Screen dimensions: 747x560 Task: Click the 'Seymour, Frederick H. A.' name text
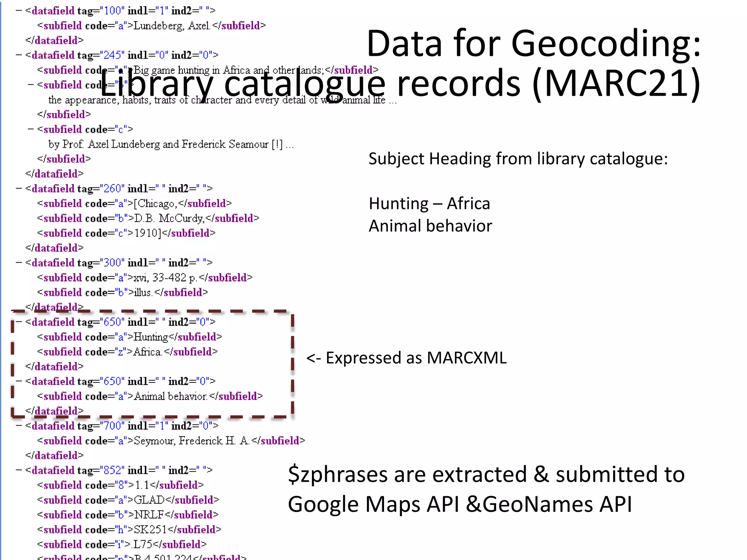pos(192,441)
